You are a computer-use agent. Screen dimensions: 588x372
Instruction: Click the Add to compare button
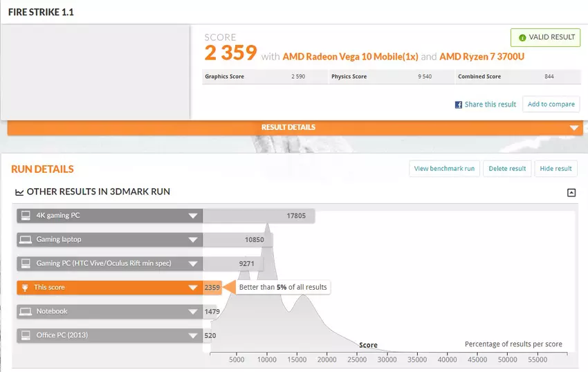pos(551,104)
